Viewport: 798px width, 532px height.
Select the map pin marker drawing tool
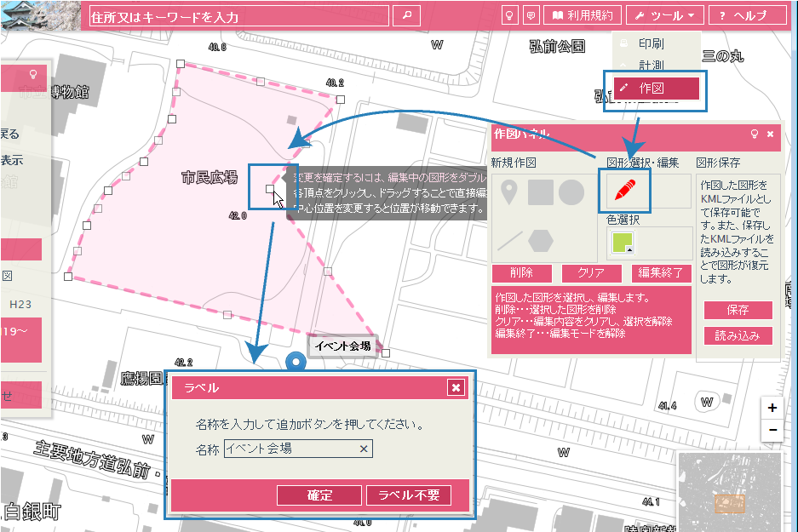tap(508, 193)
